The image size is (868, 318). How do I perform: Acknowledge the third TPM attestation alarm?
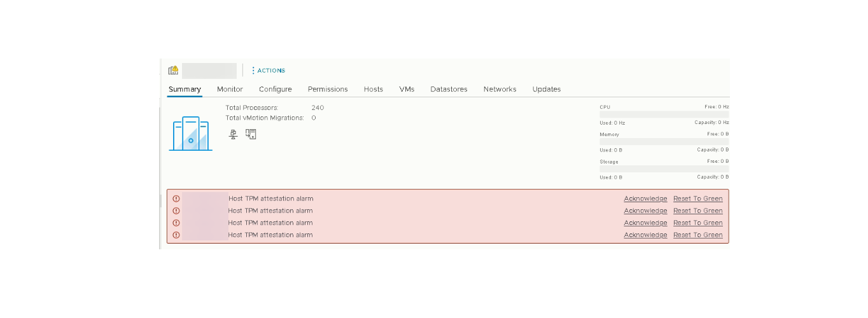pyautogui.click(x=645, y=223)
